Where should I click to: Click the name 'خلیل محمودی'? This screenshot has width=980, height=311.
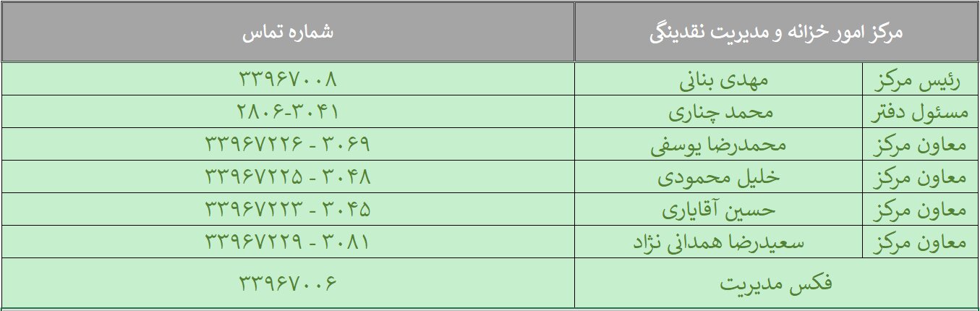coord(718,177)
